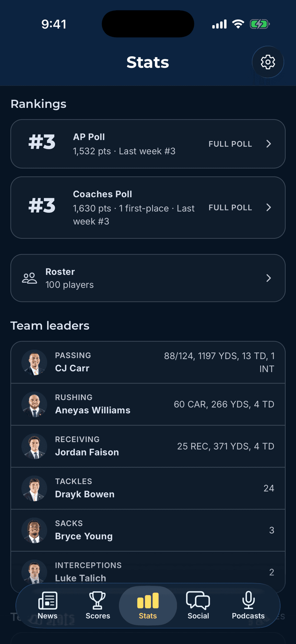
Task: Tap the Podcasts microphone icon
Action: (x=248, y=601)
